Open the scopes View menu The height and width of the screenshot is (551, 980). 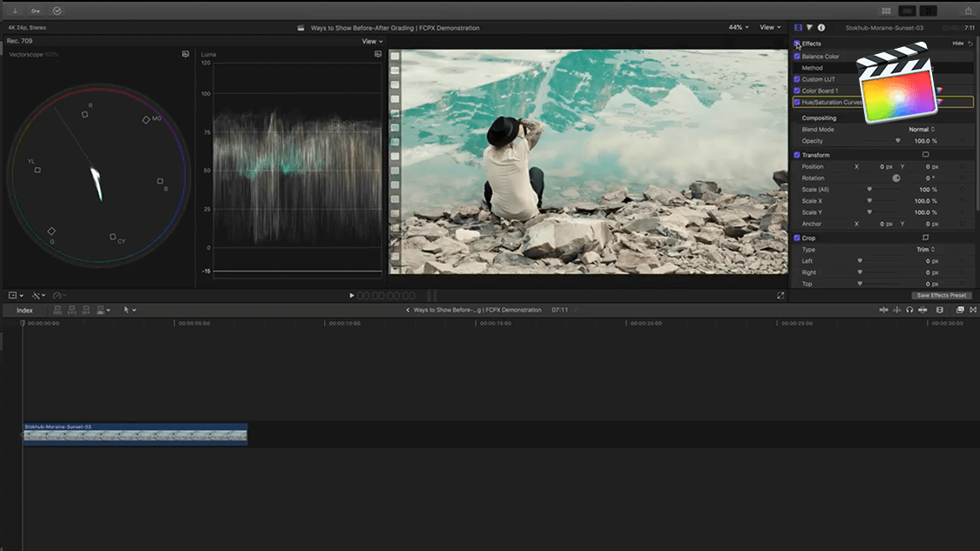tap(372, 42)
